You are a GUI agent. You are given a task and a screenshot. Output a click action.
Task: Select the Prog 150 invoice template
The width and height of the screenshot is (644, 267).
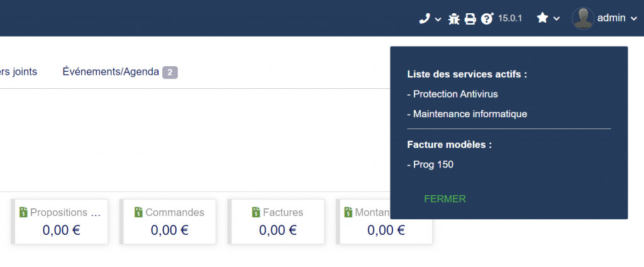(430, 165)
